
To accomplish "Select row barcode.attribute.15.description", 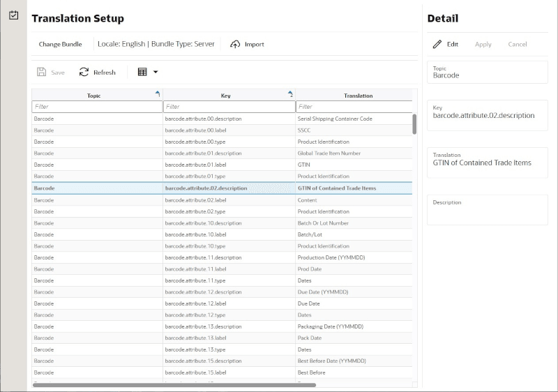I will pyautogui.click(x=222, y=361).
